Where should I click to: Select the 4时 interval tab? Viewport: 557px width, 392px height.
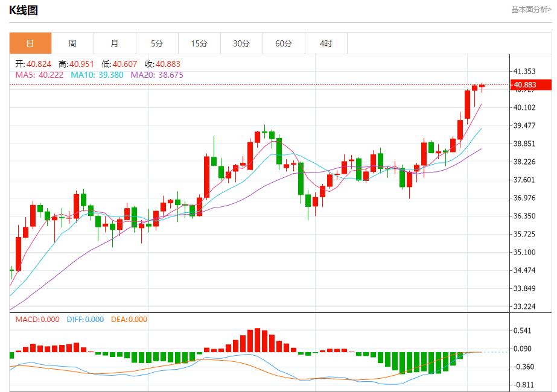click(x=325, y=43)
